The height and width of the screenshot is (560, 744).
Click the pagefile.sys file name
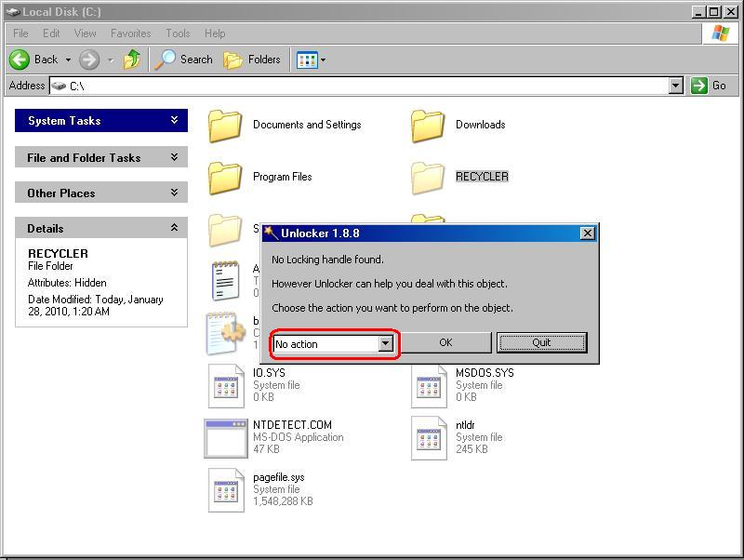click(278, 477)
